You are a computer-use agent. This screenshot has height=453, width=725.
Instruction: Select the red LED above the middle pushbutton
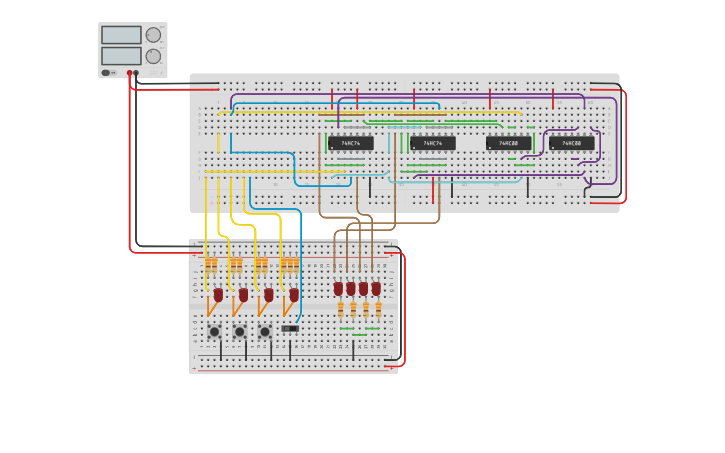[x=243, y=295]
